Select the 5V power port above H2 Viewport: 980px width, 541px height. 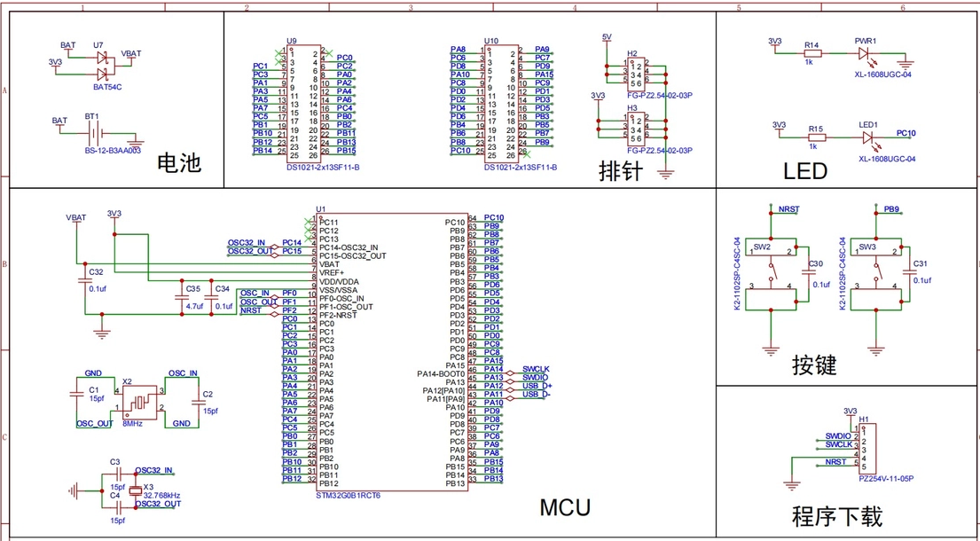tap(607, 39)
